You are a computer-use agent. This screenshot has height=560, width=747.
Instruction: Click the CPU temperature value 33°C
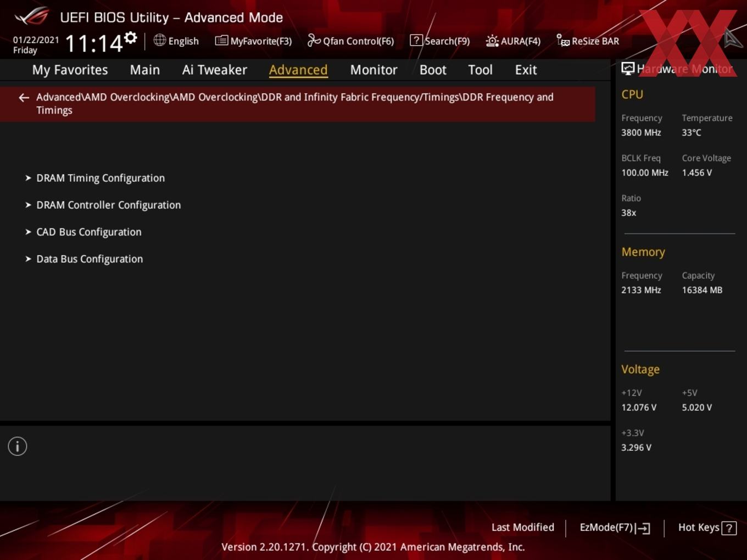(692, 132)
